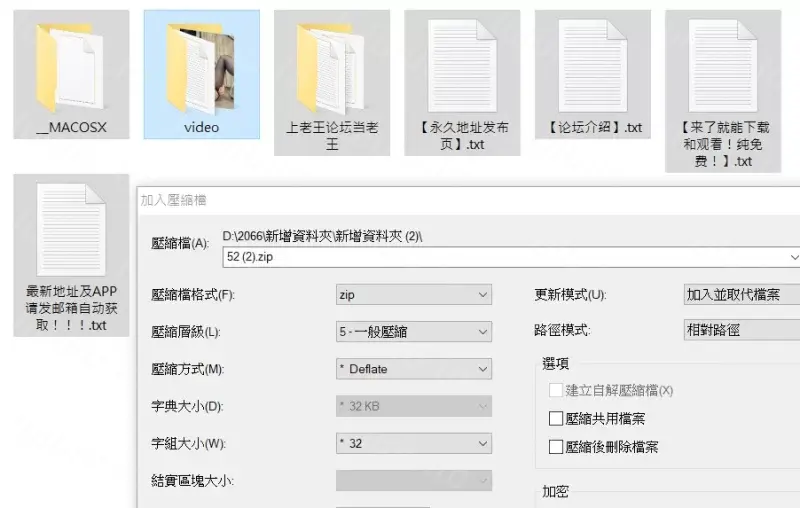This screenshot has height=508, width=800.
Task: Click the 路徑模式 label
Action: pos(562,330)
